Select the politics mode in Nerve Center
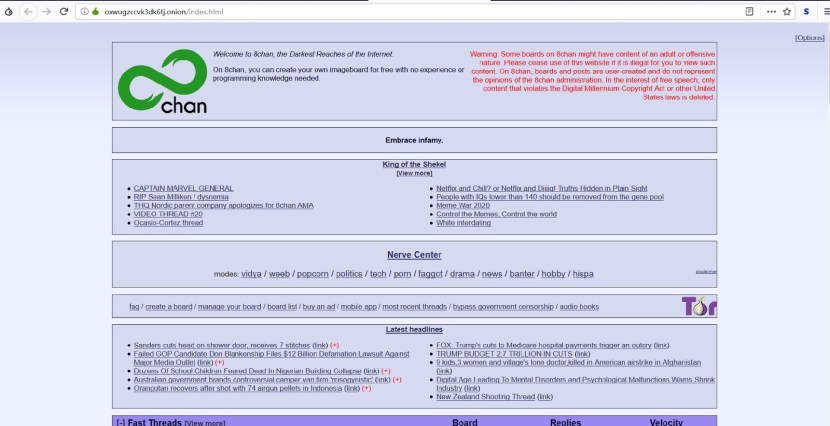This screenshot has height=426, width=830. 349,273
